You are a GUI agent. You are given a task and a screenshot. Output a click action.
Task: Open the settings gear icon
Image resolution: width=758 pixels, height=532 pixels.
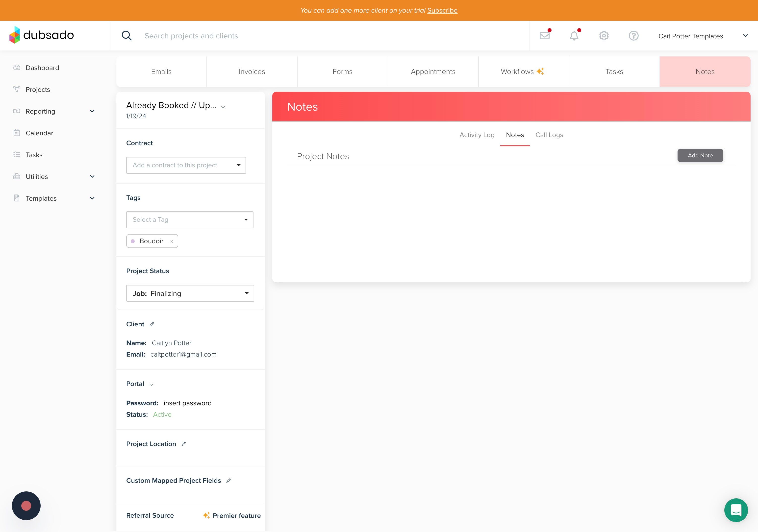tap(604, 36)
